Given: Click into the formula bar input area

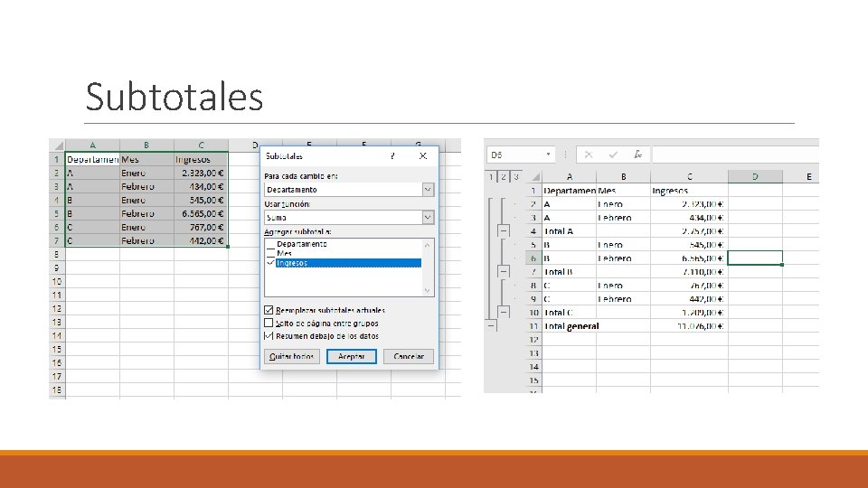Looking at the screenshot, I should coord(735,155).
